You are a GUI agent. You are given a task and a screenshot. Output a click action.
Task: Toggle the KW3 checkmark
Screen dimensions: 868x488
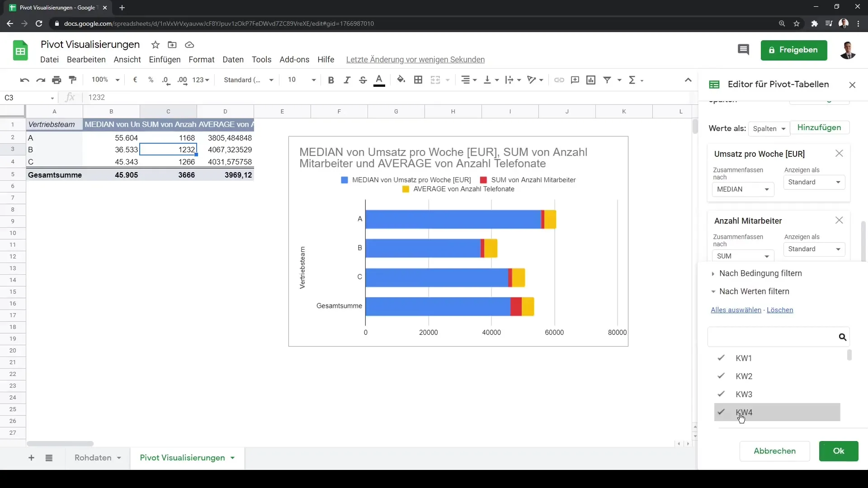point(721,394)
